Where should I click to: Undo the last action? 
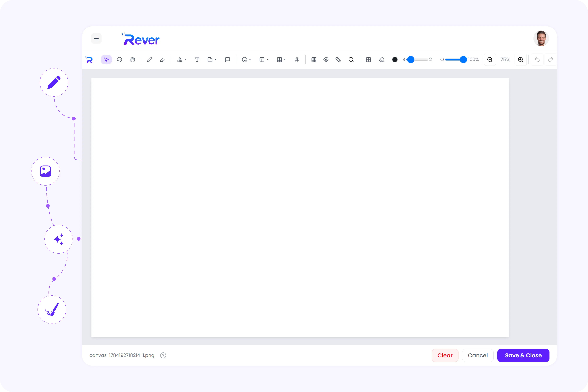(x=537, y=59)
